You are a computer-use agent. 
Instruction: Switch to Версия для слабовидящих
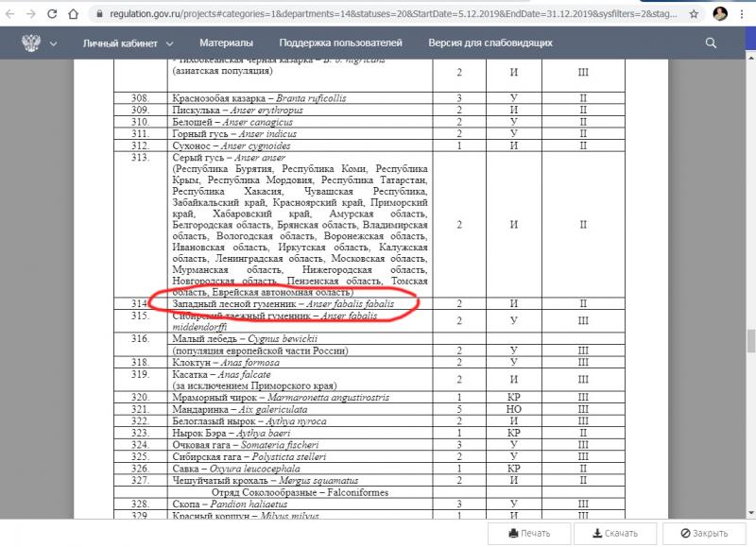tap(490, 43)
